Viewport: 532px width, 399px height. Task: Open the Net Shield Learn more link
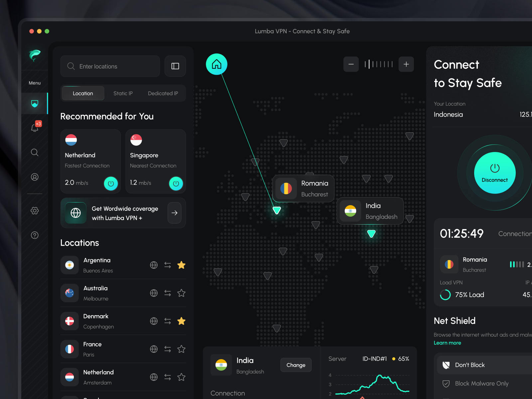pos(447,343)
